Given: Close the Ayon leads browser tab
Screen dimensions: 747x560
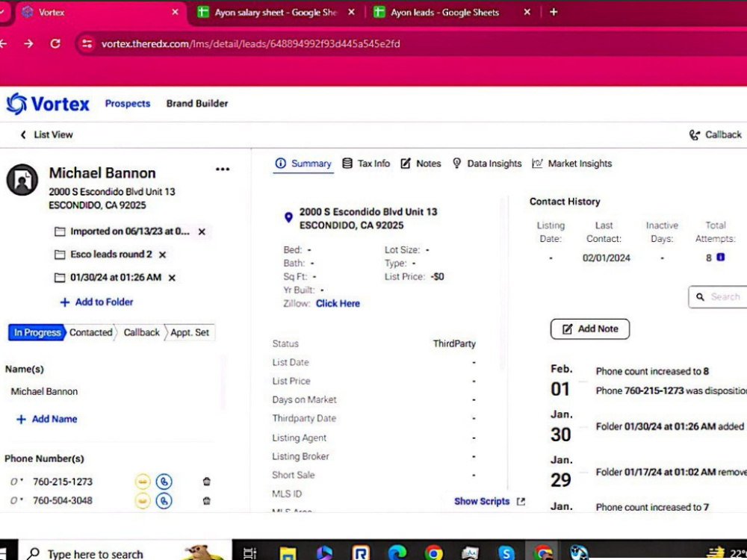Looking at the screenshot, I should click(527, 13).
